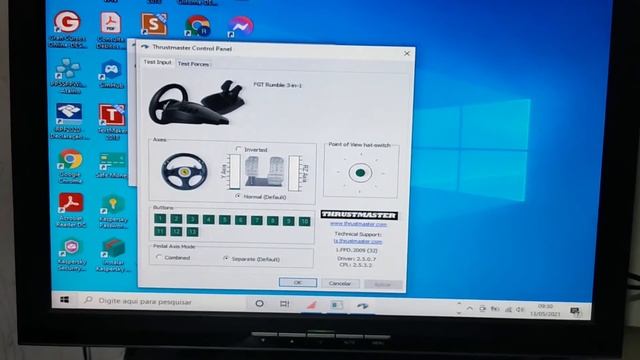Open the Safe Money desktop shortcut
Image resolution: width=640 pixels, height=360 pixels.
[112, 165]
